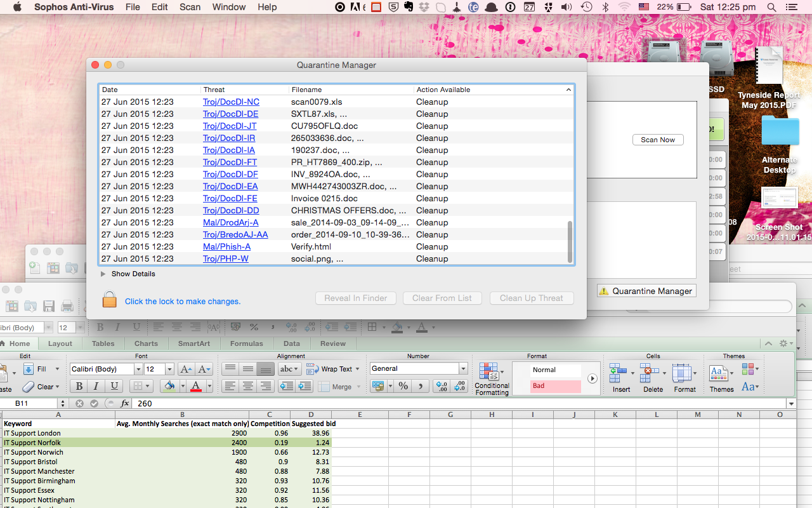Click the Troj/PHP-W threat link
812x508 pixels.
click(226, 258)
